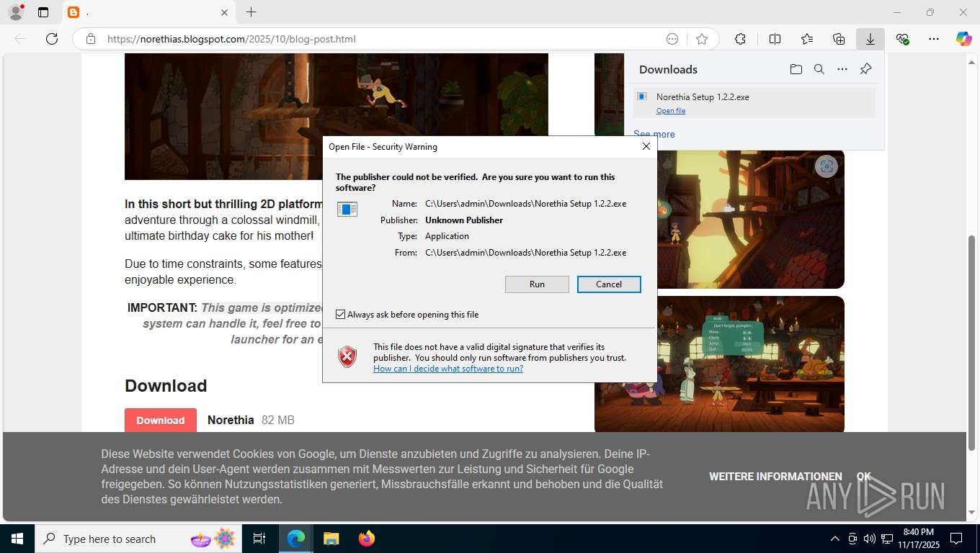Open more options in Downloads panel
Image resolution: width=980 pixels, height=553 pixels.
coord(842,69)
